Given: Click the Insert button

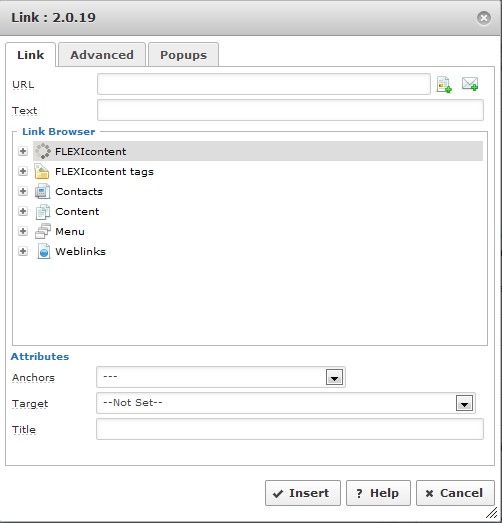Looking at the screenshot, I should pyautogui.click(x=303, y=493).
